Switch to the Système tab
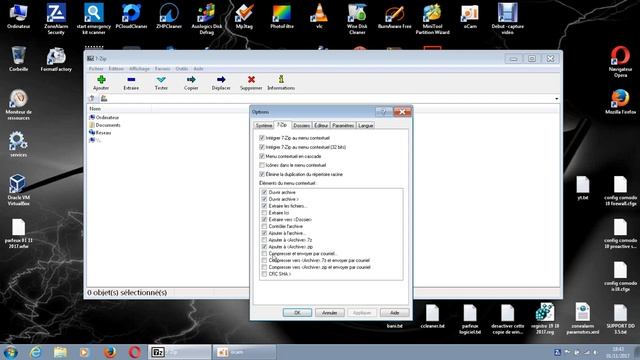 pos(264,125)
